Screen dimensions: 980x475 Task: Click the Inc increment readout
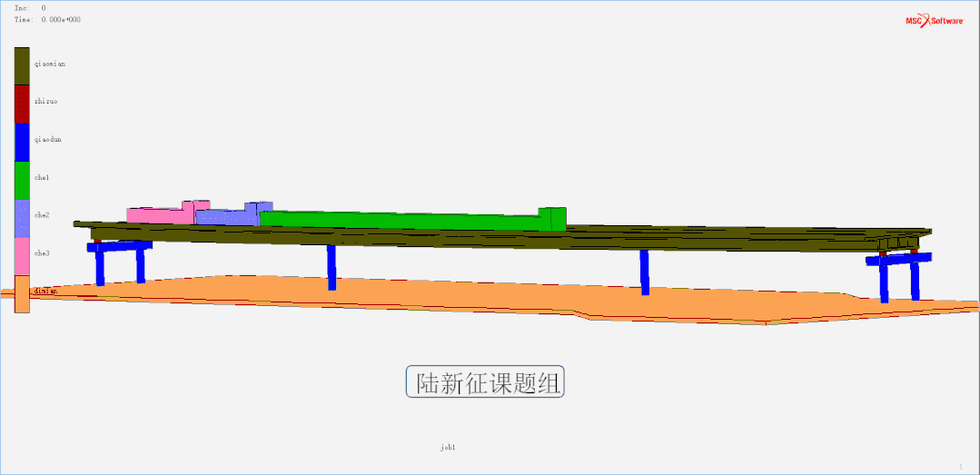pyautogui.click(x=30, y=7)
